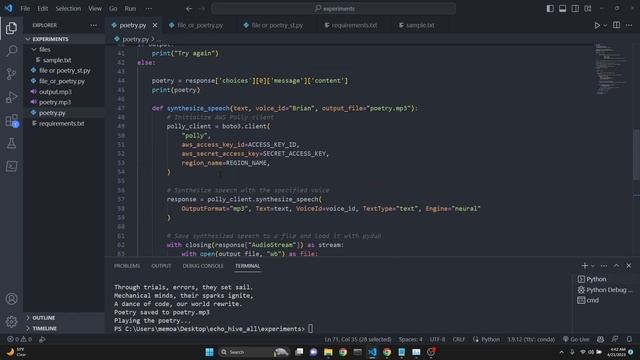Open Manage gear settings icon
This screenshot has width=640, height=360.
tap(11, 322)
